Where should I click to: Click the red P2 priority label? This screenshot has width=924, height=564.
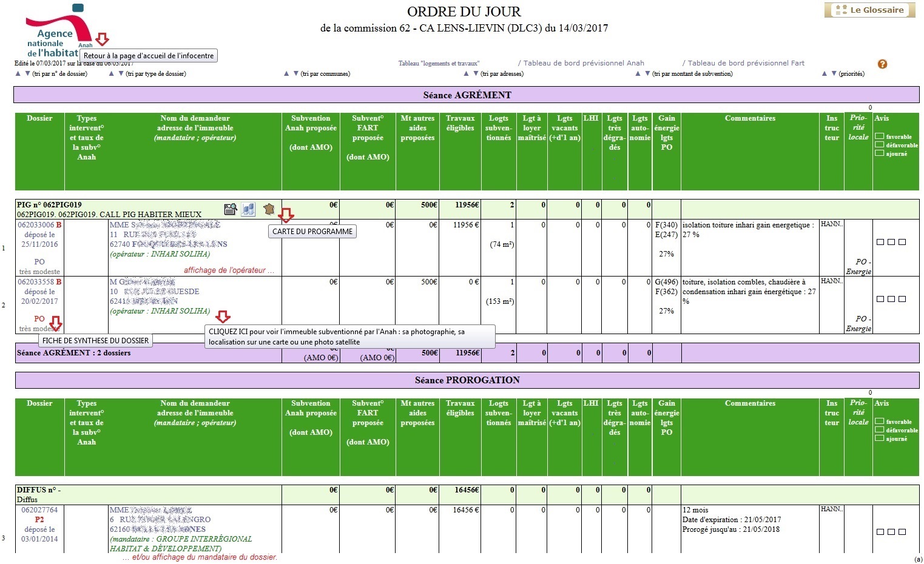coord(39,520)
